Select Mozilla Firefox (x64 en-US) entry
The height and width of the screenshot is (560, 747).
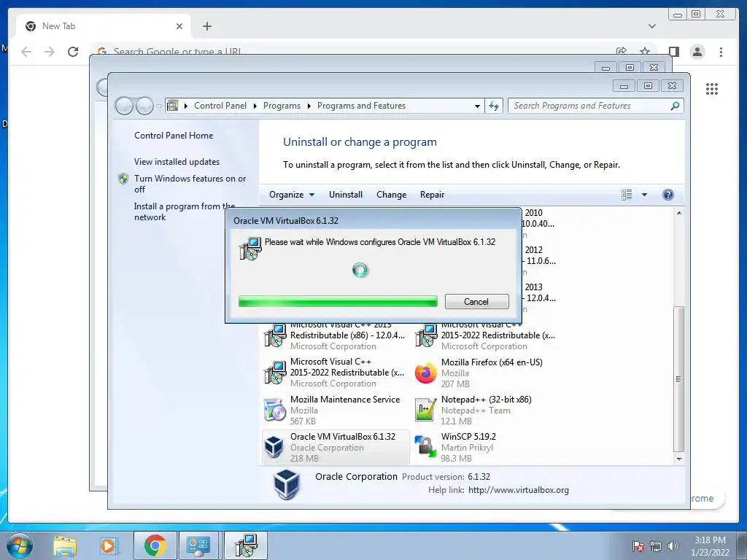point(487,373)
